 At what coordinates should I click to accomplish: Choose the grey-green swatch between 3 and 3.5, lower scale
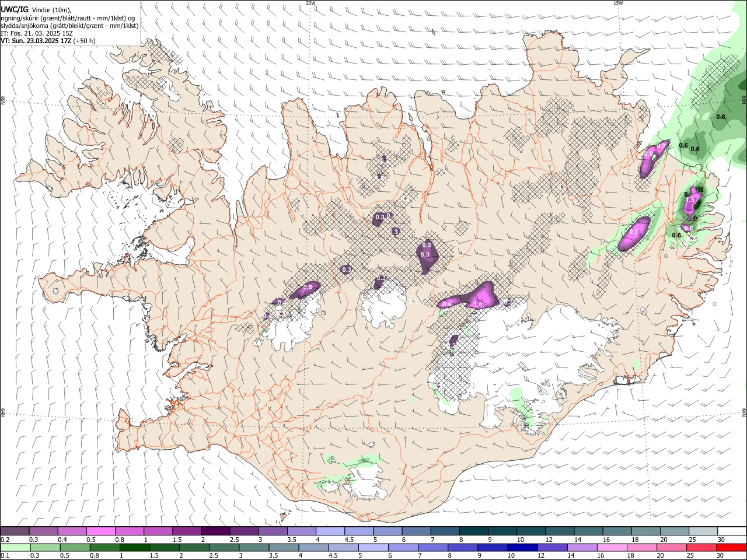point(253,547)
